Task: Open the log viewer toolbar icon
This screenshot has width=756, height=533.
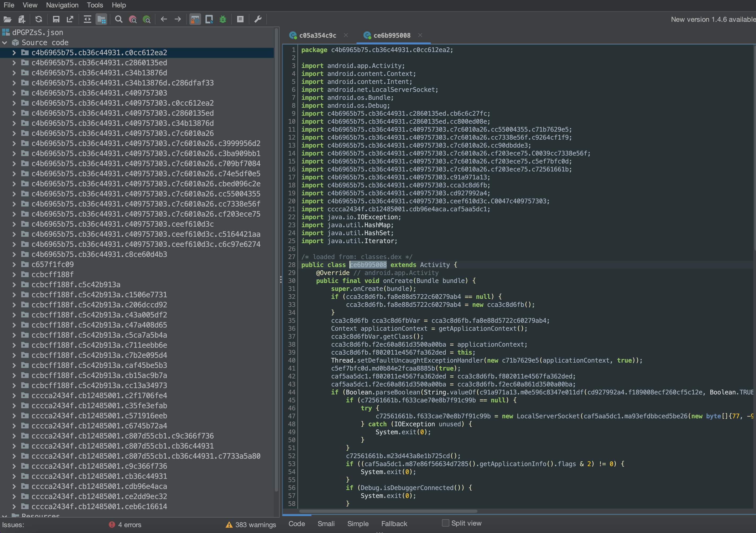Action: (x=240, y=19)
